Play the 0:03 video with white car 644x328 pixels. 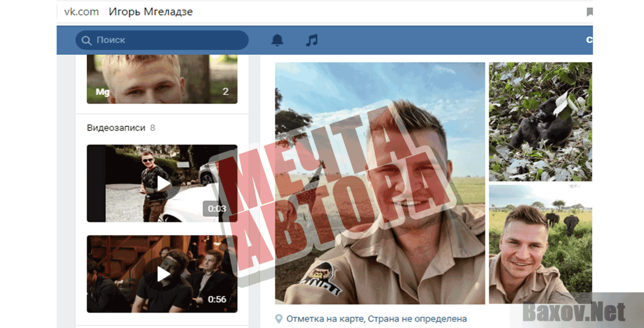163,183
